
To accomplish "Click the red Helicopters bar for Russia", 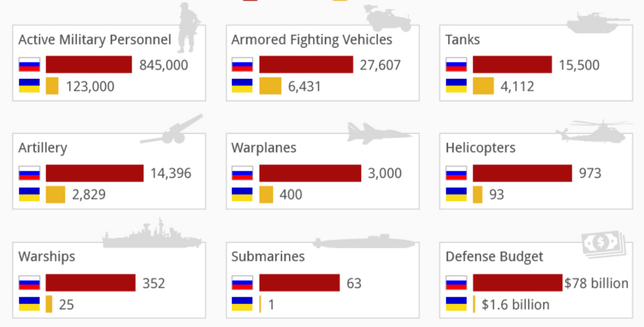I will [x=522, y=173].
